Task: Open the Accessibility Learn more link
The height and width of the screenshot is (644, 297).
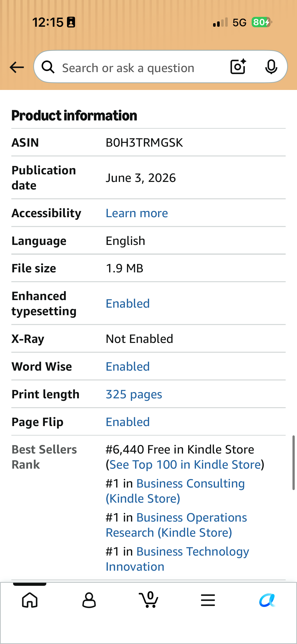Action: [x=137, y=213]
